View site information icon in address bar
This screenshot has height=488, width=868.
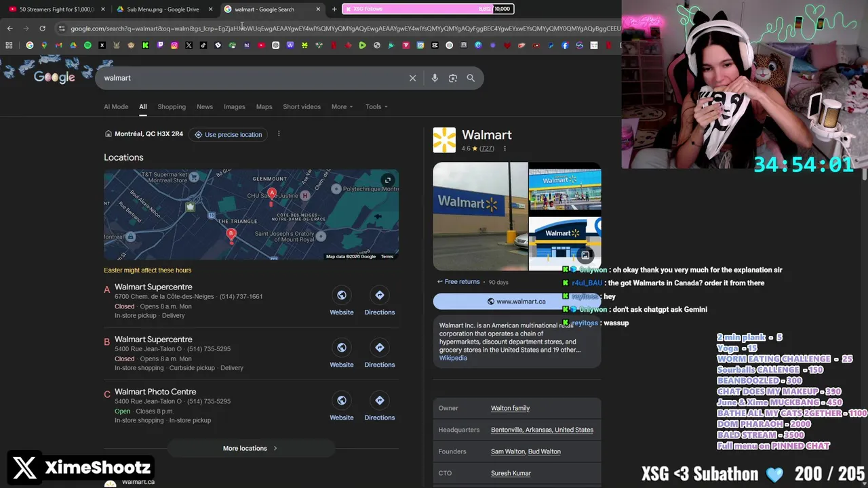pyautogui.click(x=62, y=28)
